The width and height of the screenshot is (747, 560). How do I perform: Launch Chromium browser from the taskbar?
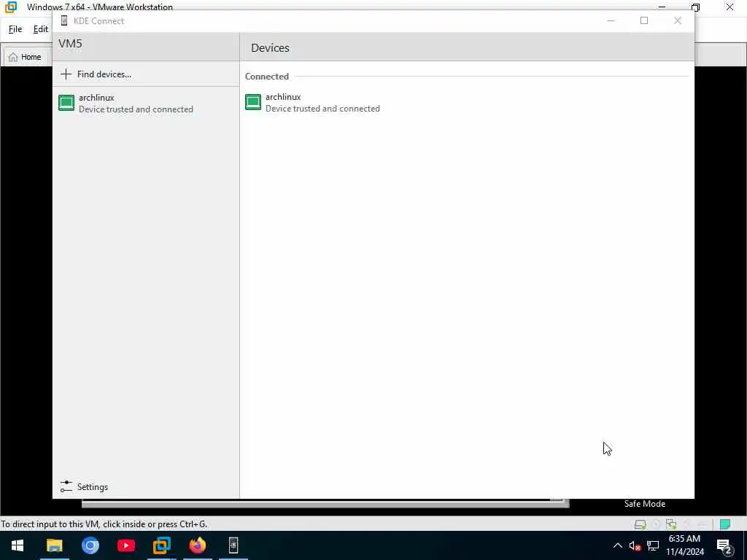90,545
